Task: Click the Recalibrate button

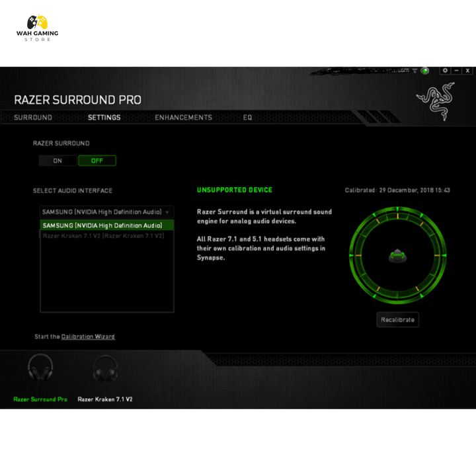Action: (x=398, y=320)
